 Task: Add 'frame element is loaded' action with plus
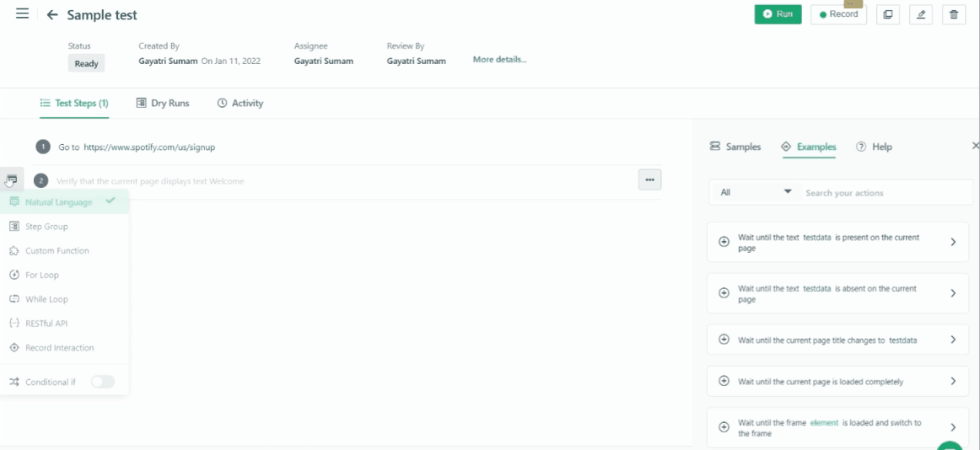click(724, 427)
